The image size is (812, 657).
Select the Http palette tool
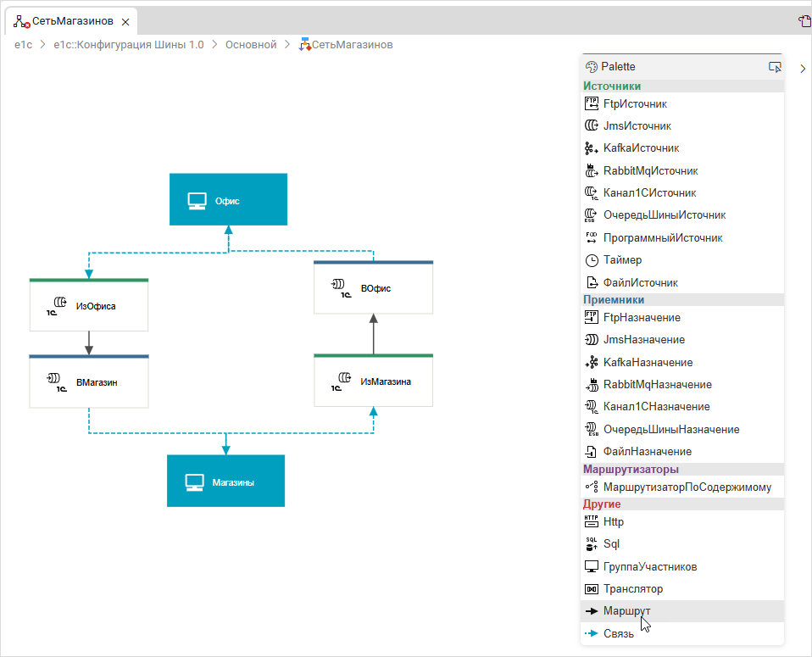[x=613, y=521]
